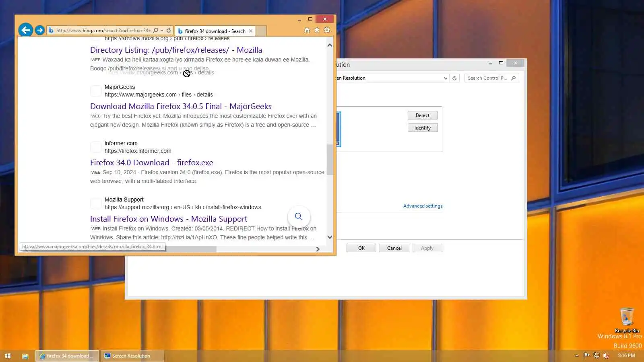Click the floating search magnifier on the page
This screenshot has width=644, height=362.
tap(299, 216)
